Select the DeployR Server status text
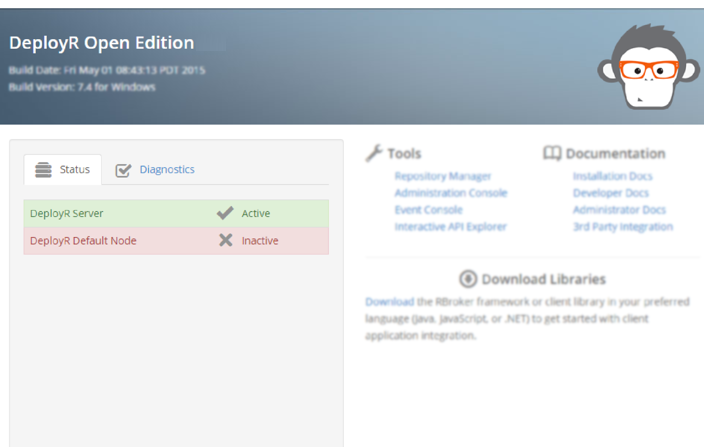The width and height of the screenshot is (704, 447). [x=66, y=213]
